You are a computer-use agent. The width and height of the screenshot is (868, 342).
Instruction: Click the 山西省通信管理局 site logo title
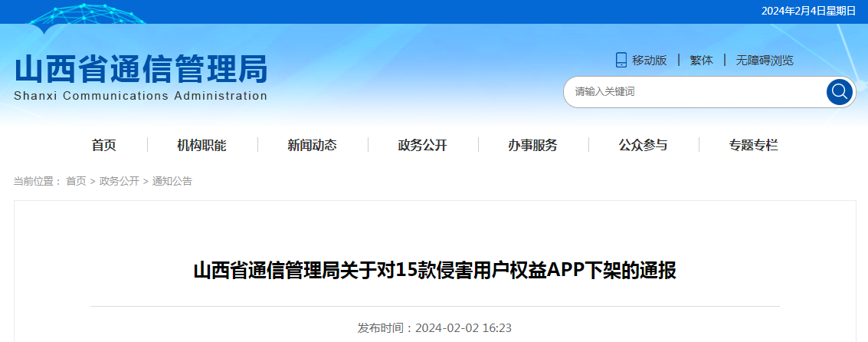tap(141, 69)
